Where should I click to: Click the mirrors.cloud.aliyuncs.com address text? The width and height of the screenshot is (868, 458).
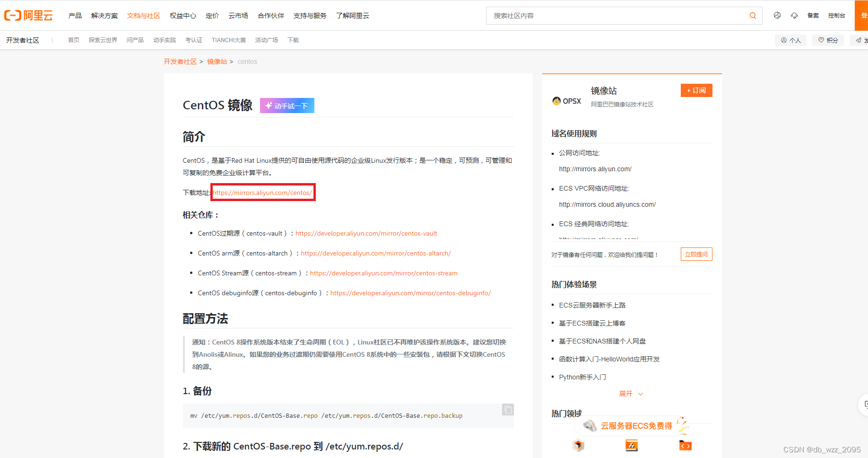tap(608, 204)
